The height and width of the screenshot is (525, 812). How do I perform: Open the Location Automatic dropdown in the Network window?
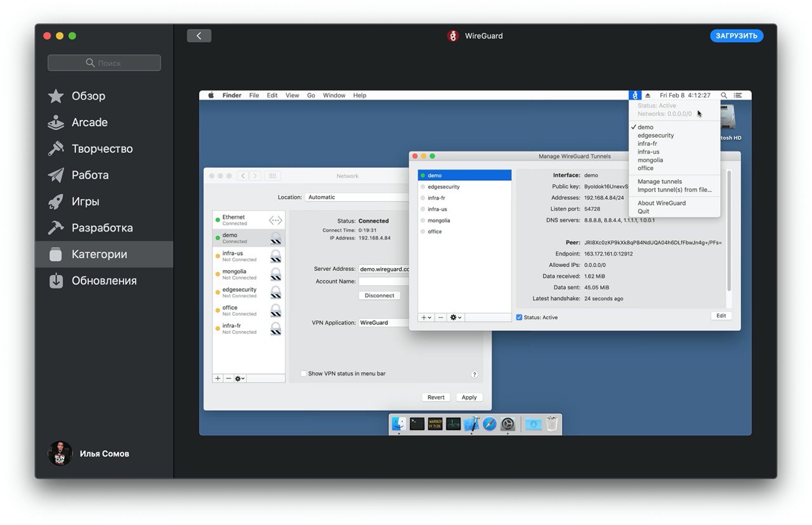tap(358, 197)
